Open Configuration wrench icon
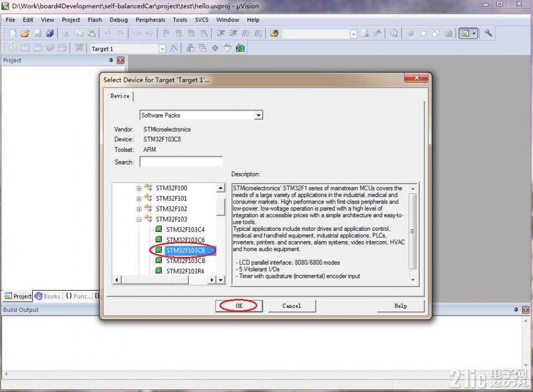The height and width of the screenshot is (392, 533). (488, 33)
